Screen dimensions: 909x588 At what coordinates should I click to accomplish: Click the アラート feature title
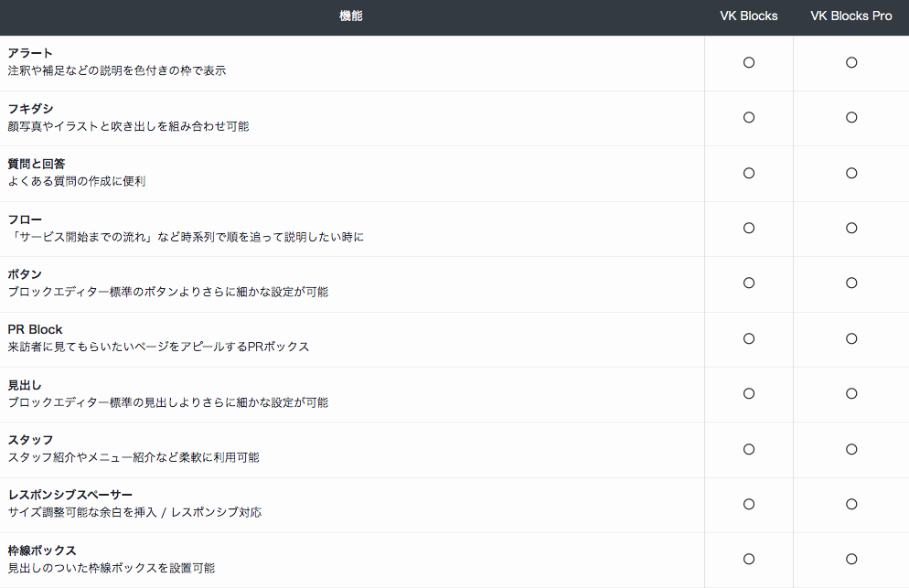[x=30, y=53]
